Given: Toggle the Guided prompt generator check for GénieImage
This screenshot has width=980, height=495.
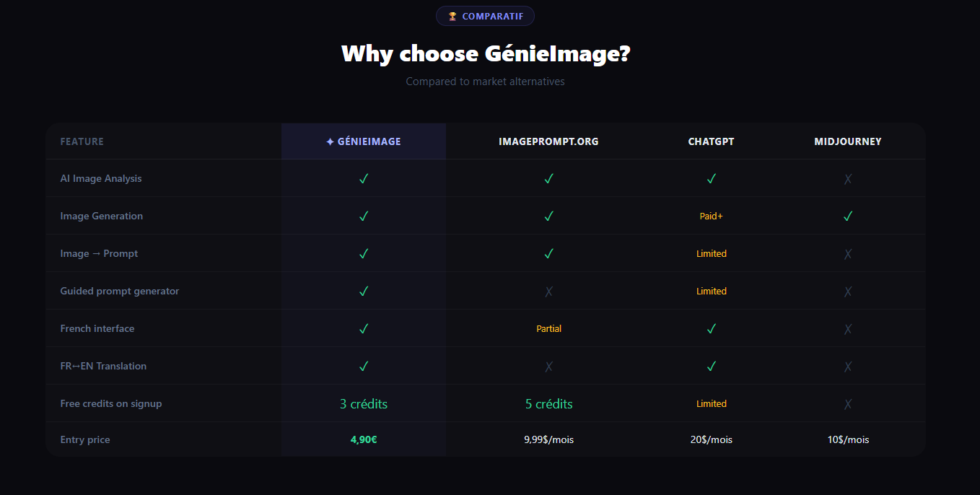Looking at the screenshot, I should pyautogui.click(x=363, y=291).
